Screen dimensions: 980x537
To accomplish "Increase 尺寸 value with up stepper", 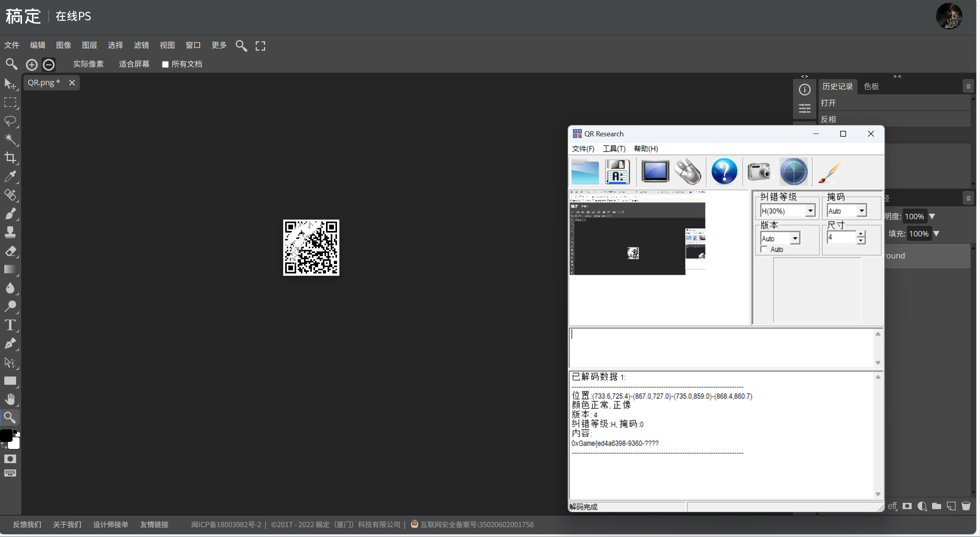I will click(x=861, y=234).
